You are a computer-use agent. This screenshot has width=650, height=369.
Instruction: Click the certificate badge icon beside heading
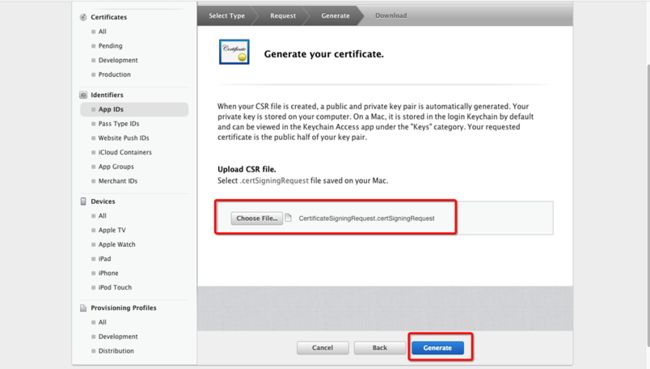(x=234, y=52)
